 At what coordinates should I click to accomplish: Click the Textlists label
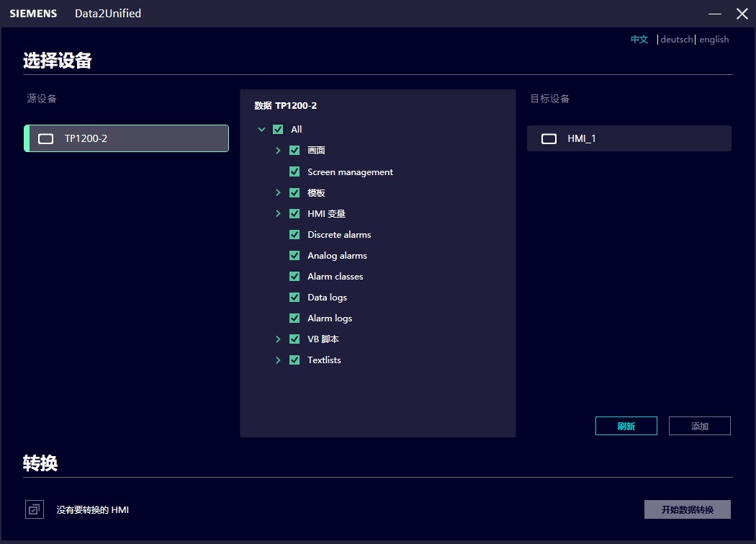(324, 360)
